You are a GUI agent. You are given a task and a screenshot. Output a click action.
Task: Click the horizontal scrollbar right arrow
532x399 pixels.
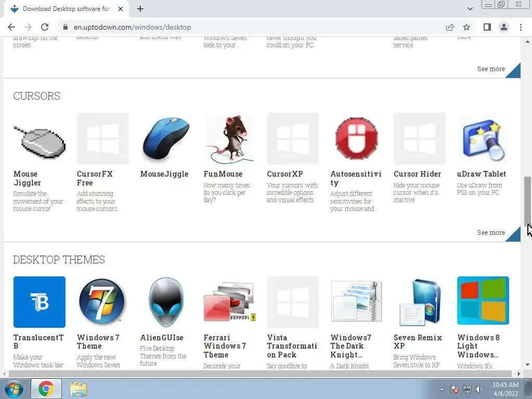point(519,374)
